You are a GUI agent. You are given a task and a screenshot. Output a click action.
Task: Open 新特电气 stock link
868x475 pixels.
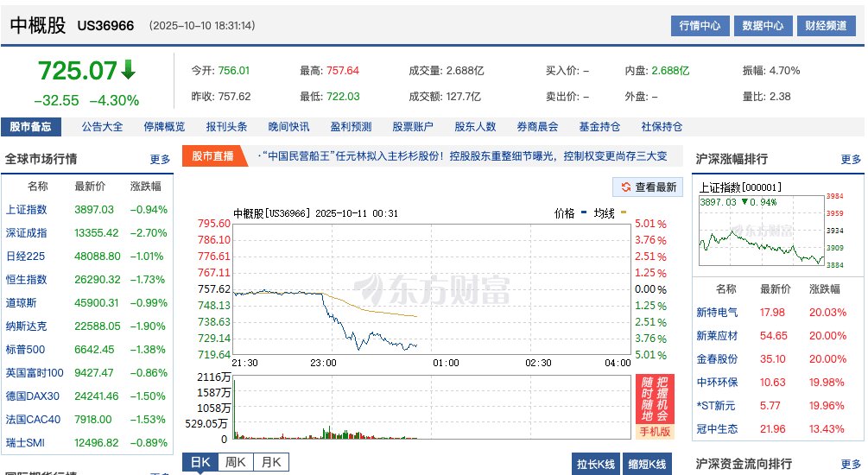click(717, 313)
